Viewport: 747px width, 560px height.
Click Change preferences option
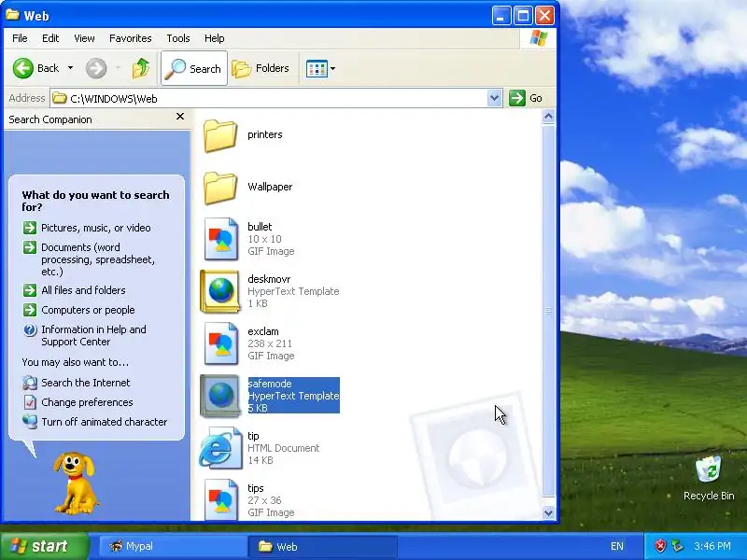tap(87, 402)
